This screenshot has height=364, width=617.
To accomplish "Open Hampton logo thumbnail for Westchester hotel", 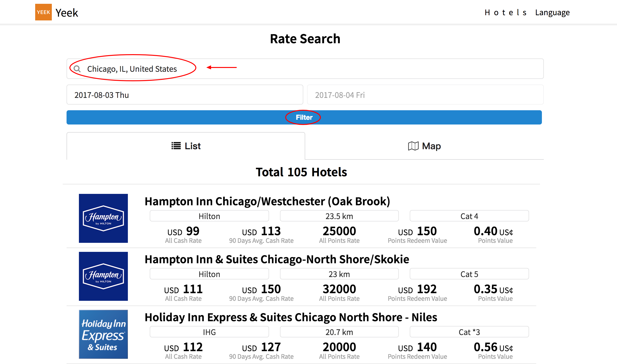I will click(x=103, y=218).
